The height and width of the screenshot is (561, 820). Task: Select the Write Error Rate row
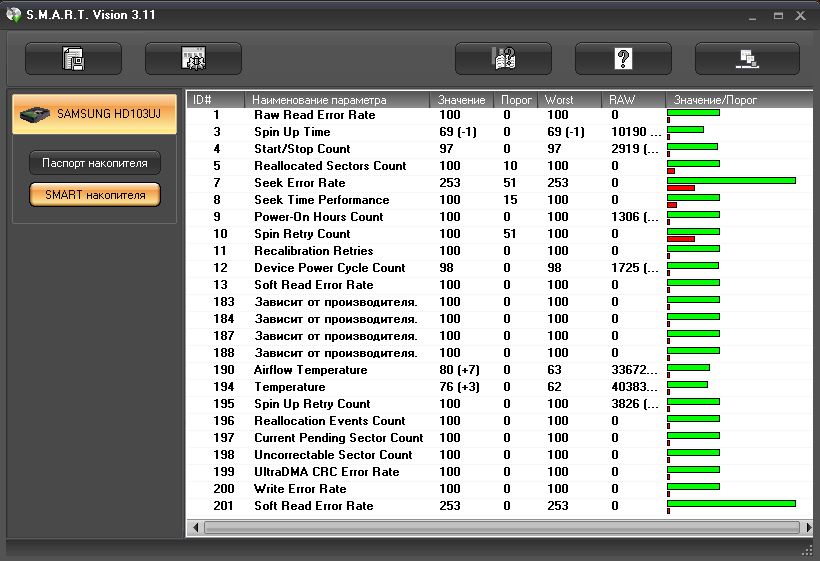(x=499, y=489)
